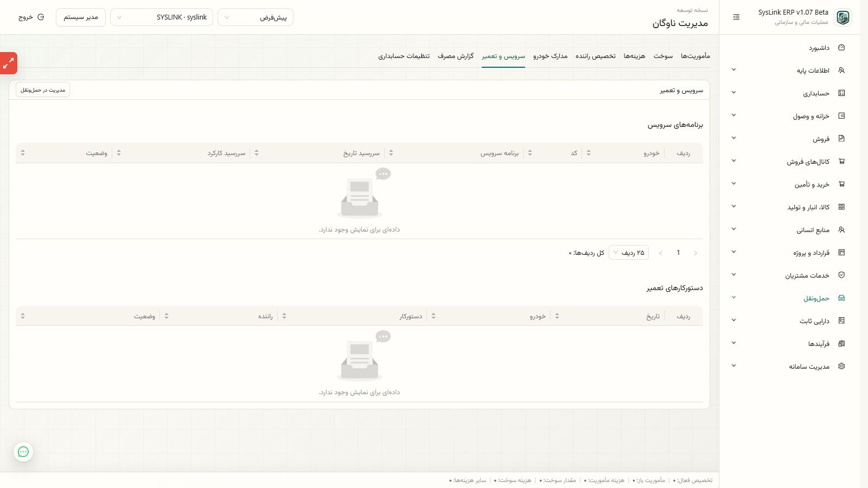
Task: Click the مدیر سیستم user button
Action: pos(81,17)
